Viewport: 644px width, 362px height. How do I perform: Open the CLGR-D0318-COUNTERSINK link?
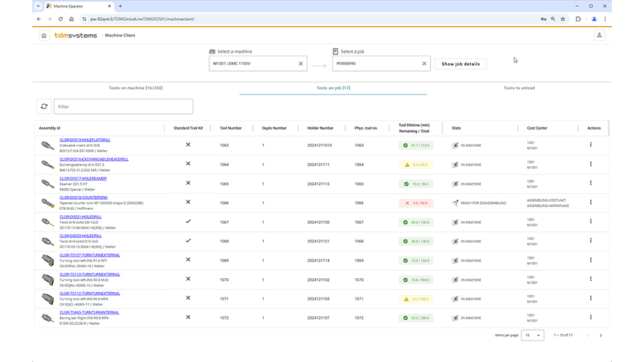[83, 197]
